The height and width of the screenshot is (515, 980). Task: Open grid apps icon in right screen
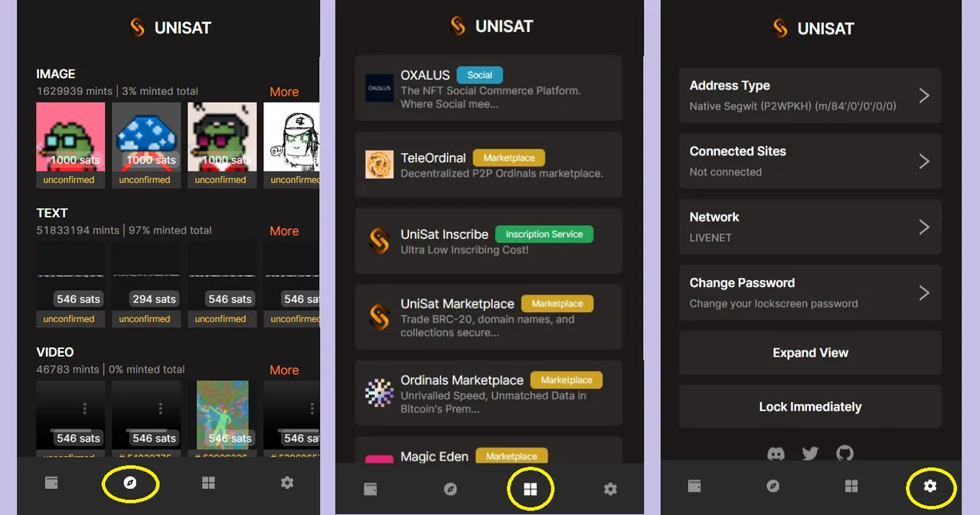[851, 486]
